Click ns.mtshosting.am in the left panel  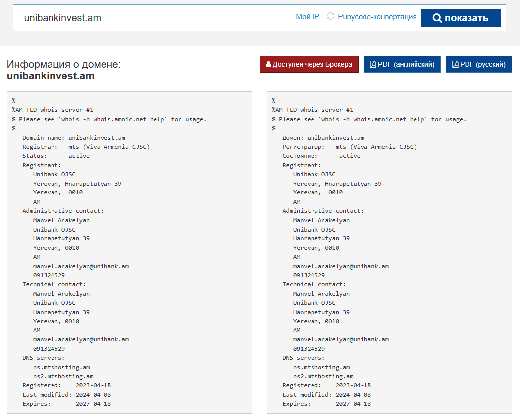pyautogui.click(x=61, y=368)
